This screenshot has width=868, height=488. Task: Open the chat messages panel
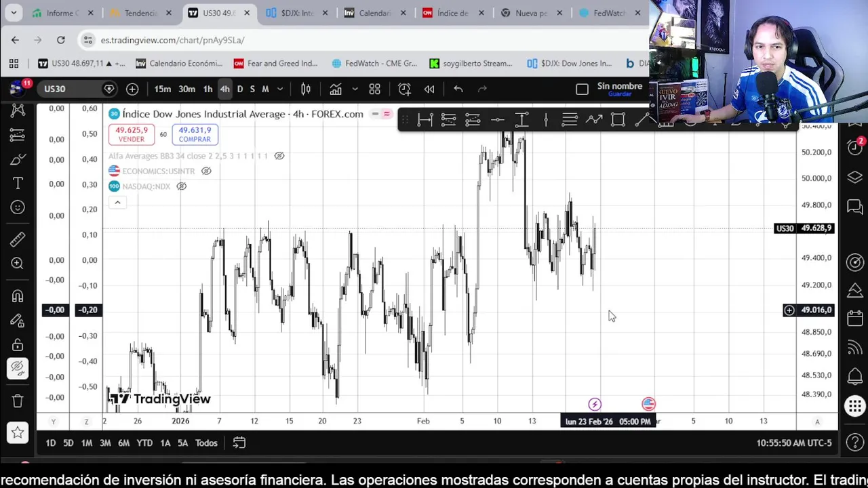[854, 207]
